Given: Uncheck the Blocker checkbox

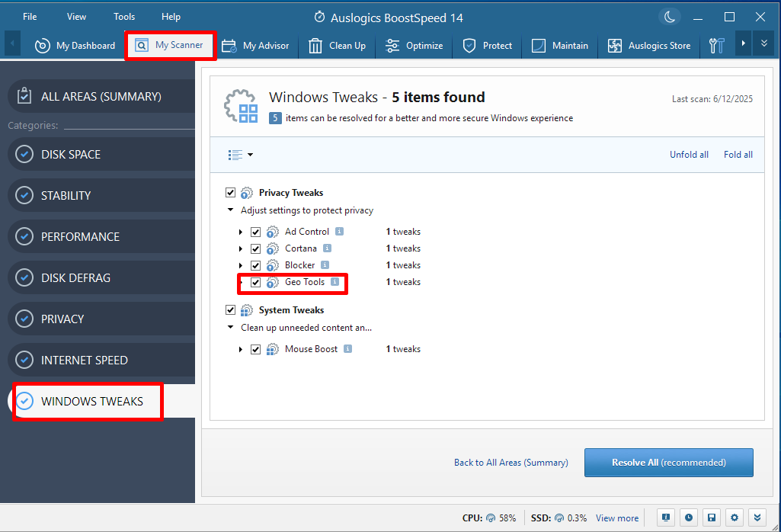Looking at the screenshot, I should coord(255,265).
